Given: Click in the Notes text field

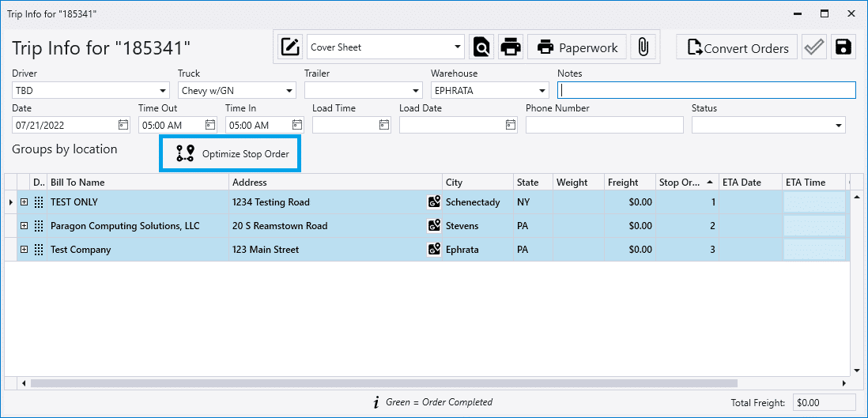Looking at the screenshot, I should click(706, 90).
